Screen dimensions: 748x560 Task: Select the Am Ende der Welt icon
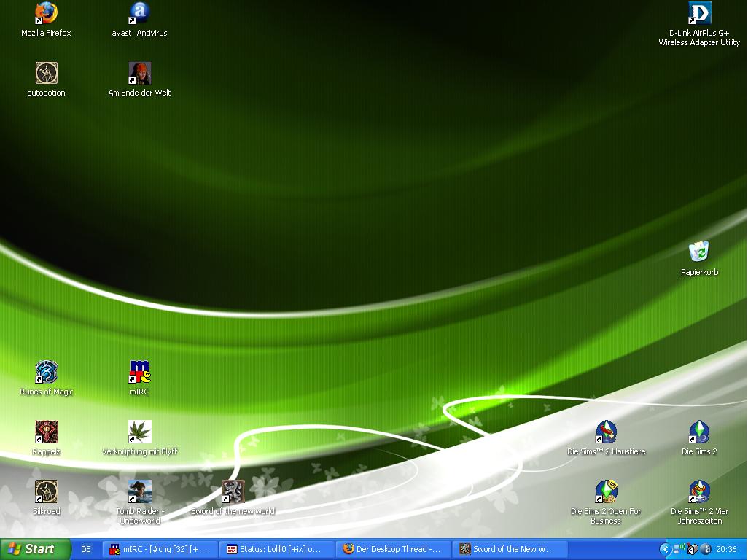click(x=139, y=73)
